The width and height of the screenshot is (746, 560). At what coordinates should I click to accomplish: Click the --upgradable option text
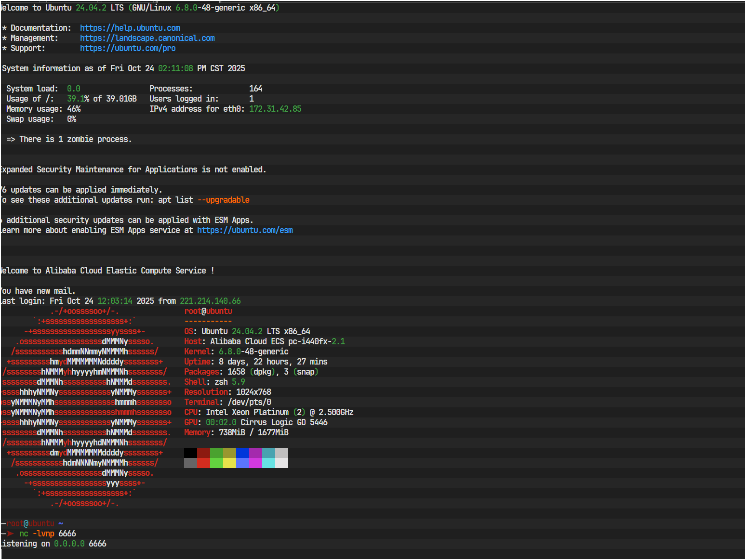(223, 200)
